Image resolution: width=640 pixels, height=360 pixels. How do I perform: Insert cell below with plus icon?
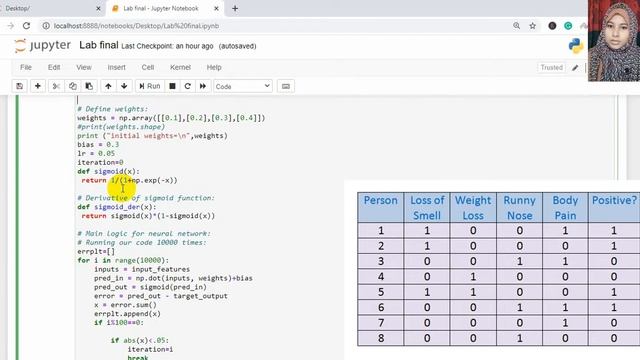(x=38, y=86)
